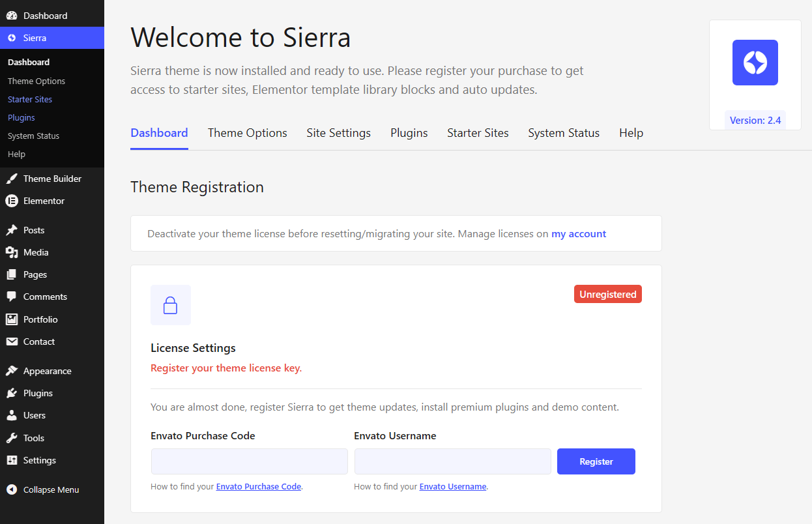Focus the Envato Username input field
The width and height of the screenshot is (812, 524).
(453, 461)
